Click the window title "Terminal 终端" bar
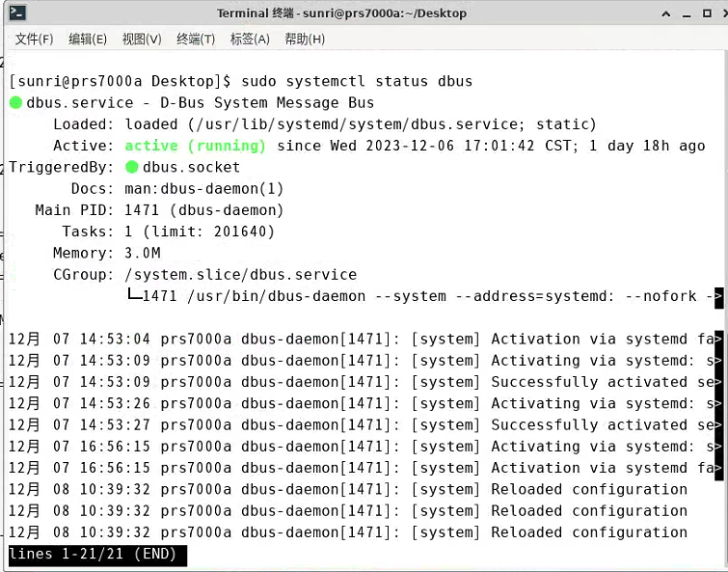 point(341,13)
